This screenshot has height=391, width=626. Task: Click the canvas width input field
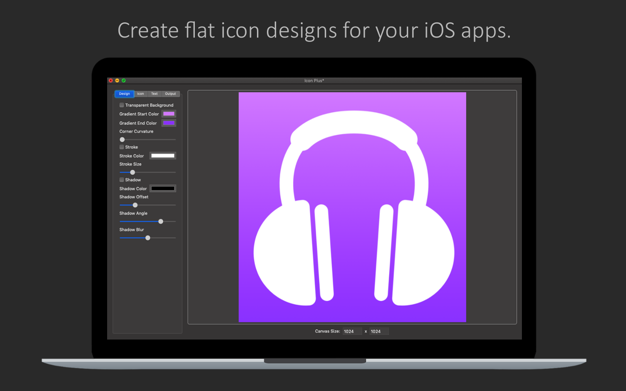pyautogui.click(x=352, y=331)
